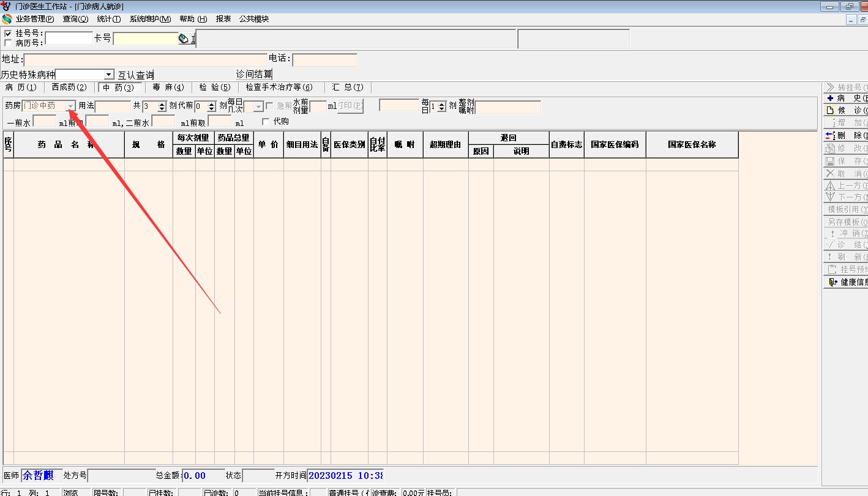Click the 下一方 down arrow icon
This screenshot has height=496, width=868.
click(830, 197)
